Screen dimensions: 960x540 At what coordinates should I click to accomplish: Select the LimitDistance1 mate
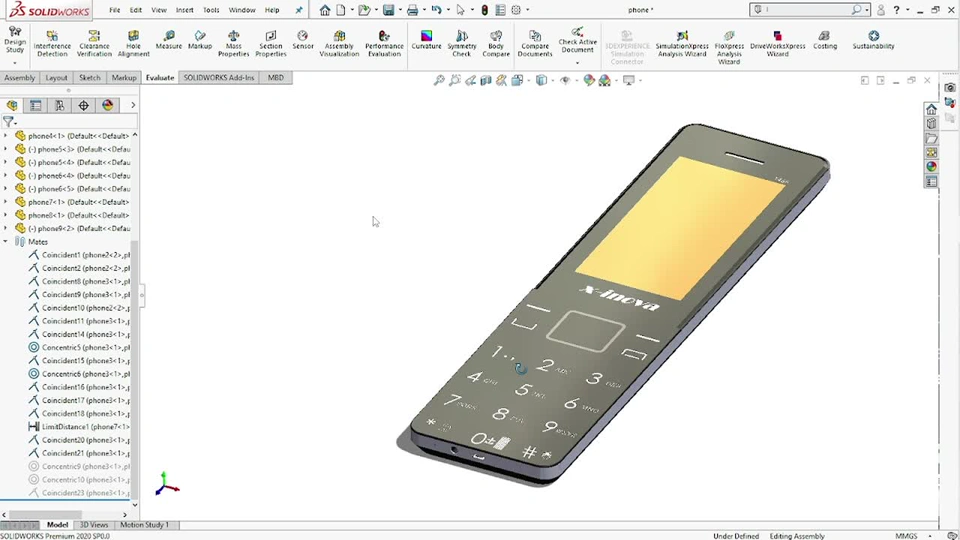[x=78, y=427]
